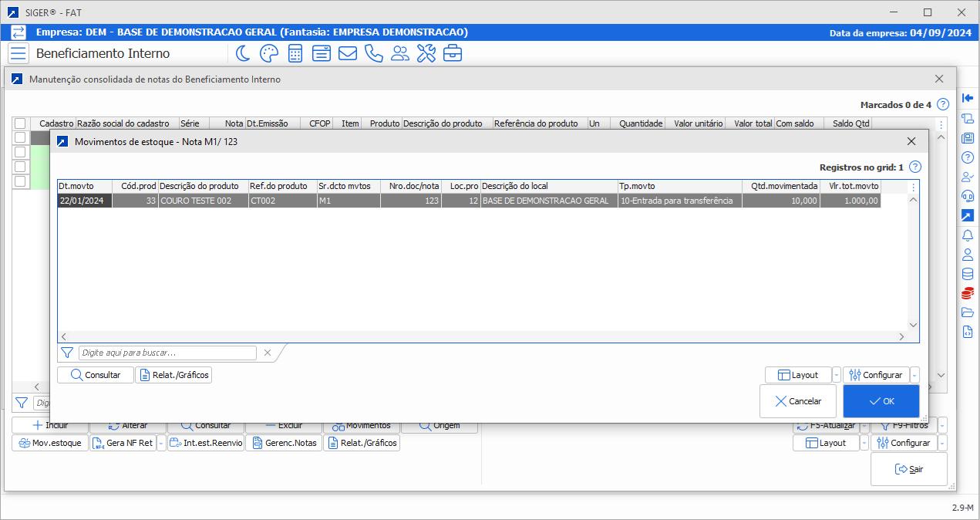Open Relat./Gráficos in the Movimentos dialog
Image resolution: width=980 pixels, height=520 pixels.
coord(173,375)
